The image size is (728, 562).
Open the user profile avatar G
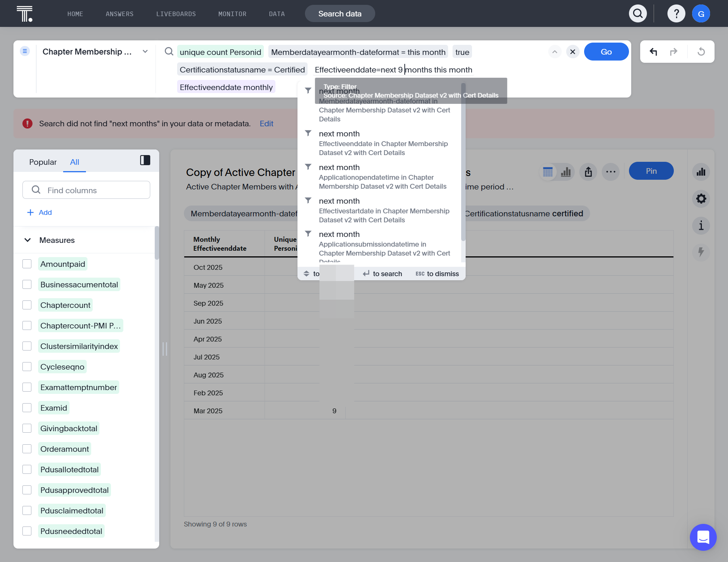pyautogui.click(x=701, y=14)
